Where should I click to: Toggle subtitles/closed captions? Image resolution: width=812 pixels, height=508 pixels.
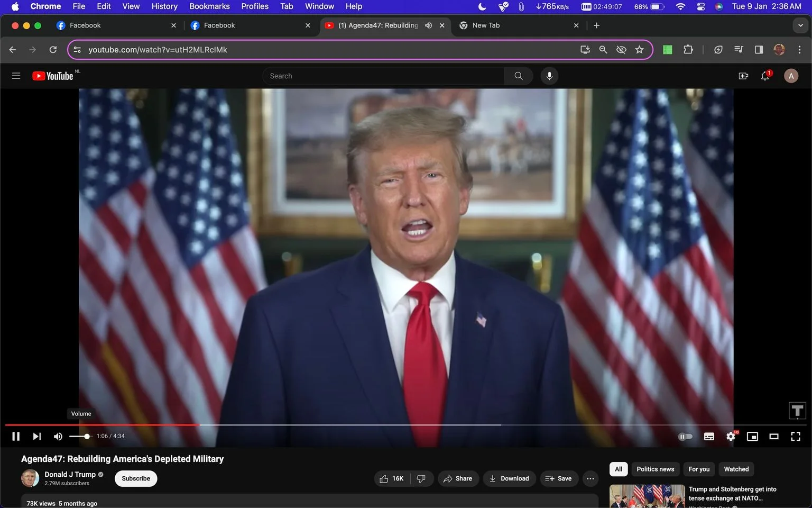point(709,436)
